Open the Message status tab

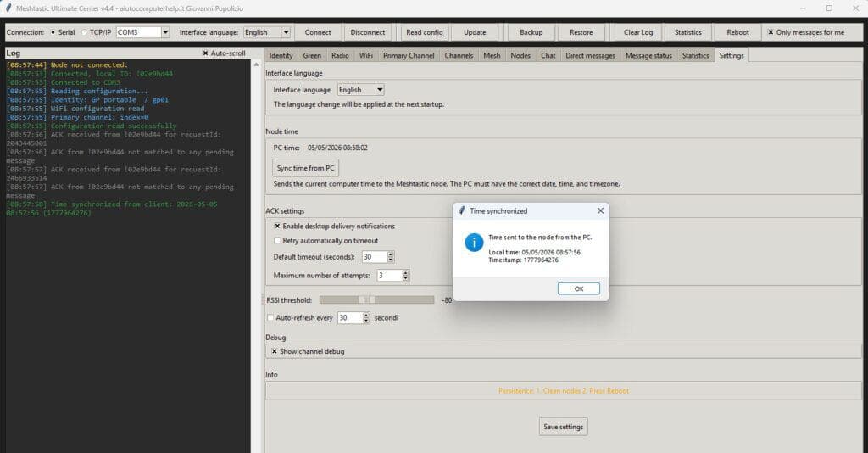(648, 55)
